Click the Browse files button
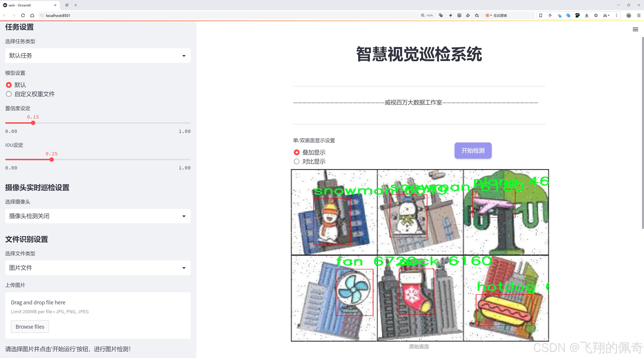 30,326
